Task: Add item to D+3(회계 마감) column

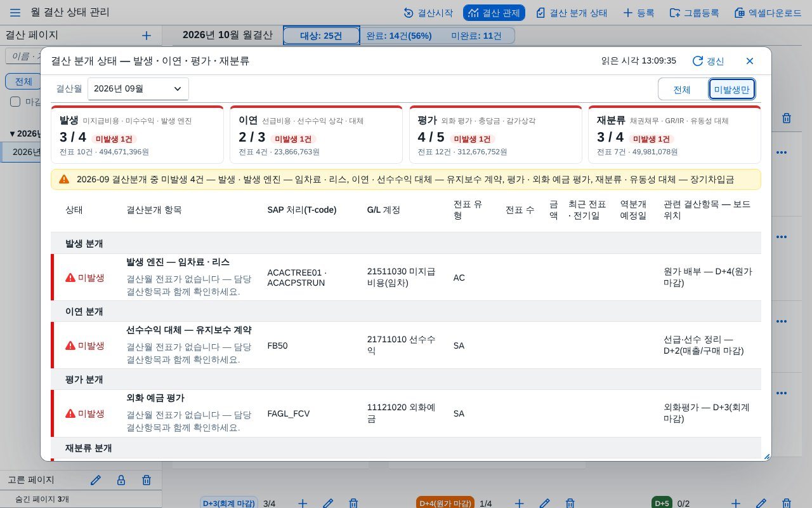Action: click(303, 504)
